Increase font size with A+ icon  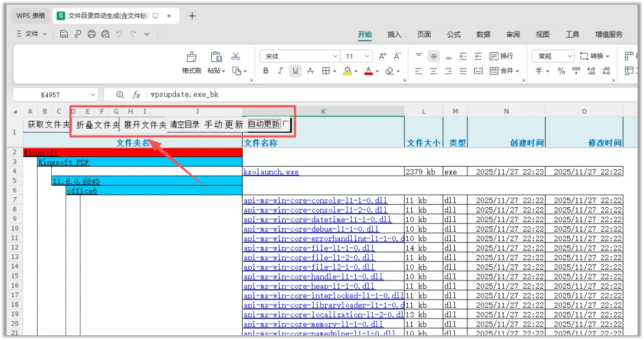[382, 56]
